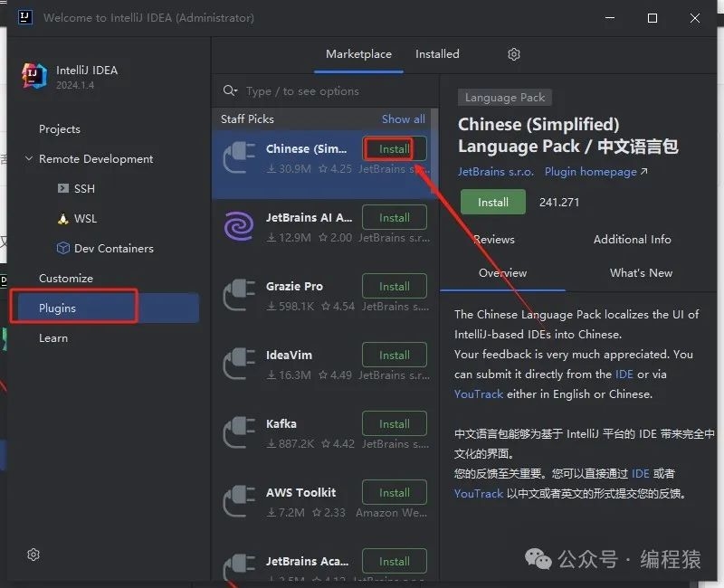Open the Reviews tab

(494, 240)
